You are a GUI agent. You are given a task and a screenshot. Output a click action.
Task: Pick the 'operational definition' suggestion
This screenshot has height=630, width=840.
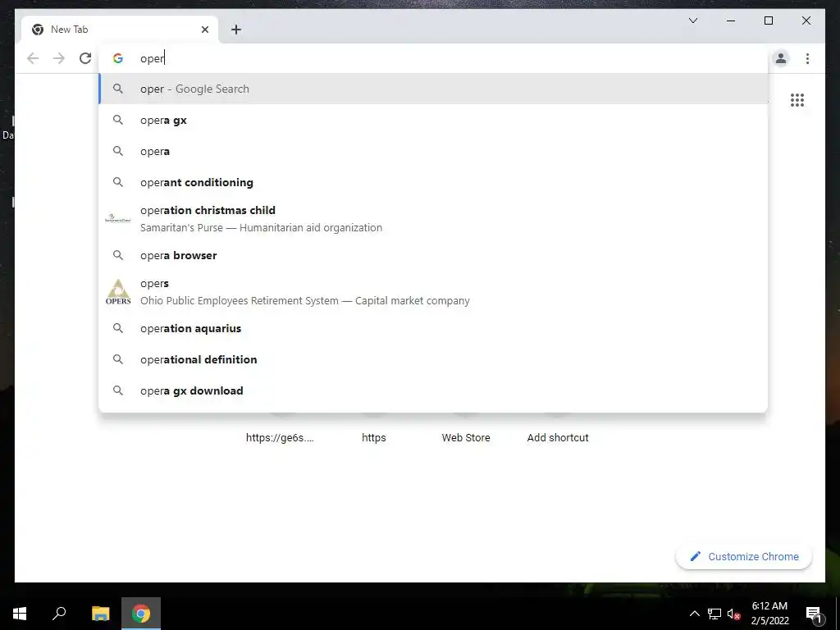tap(433, 359)
